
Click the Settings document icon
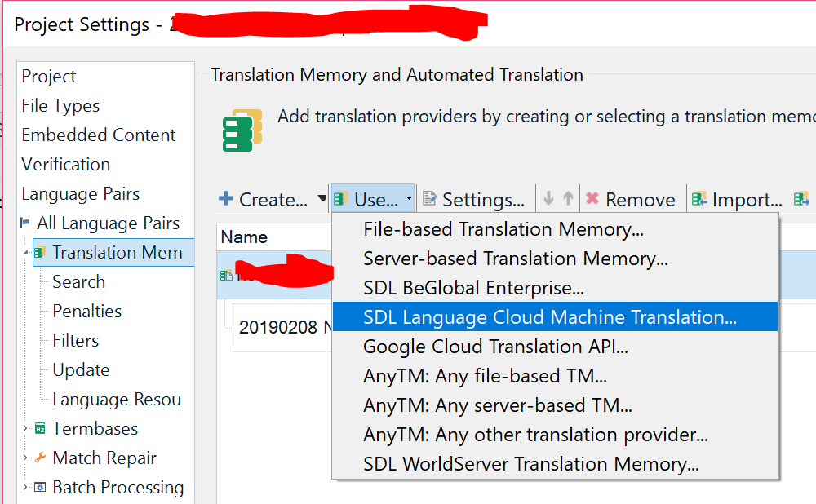429,199
